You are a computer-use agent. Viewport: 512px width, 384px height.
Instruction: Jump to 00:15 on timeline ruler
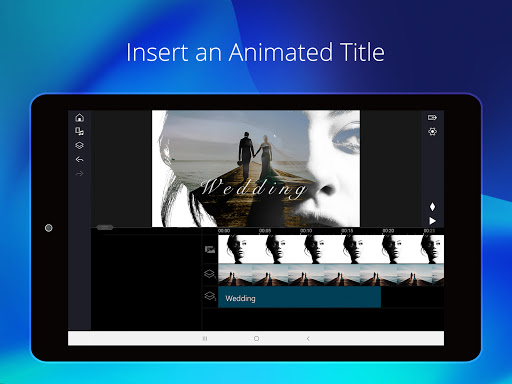tap(347, 231)
